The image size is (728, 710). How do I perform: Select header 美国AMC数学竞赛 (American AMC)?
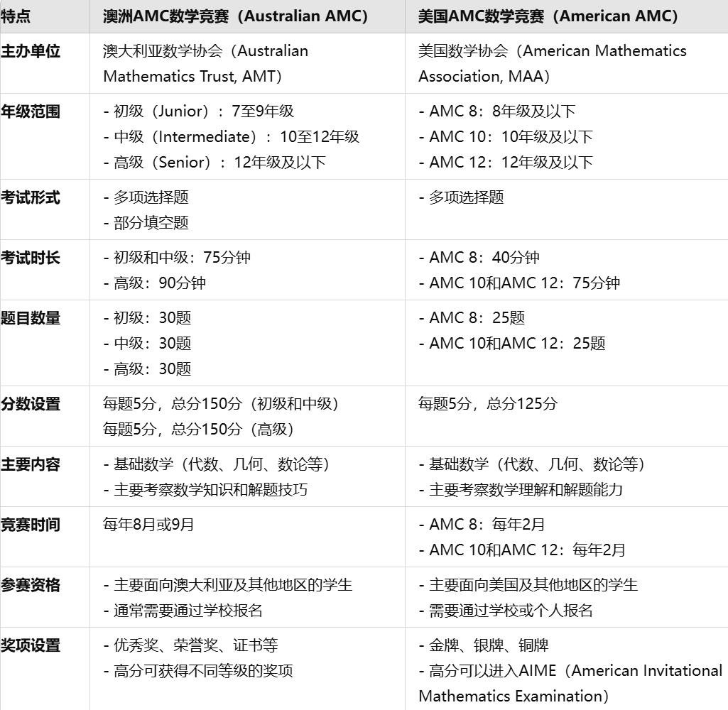tap(548, 16)
